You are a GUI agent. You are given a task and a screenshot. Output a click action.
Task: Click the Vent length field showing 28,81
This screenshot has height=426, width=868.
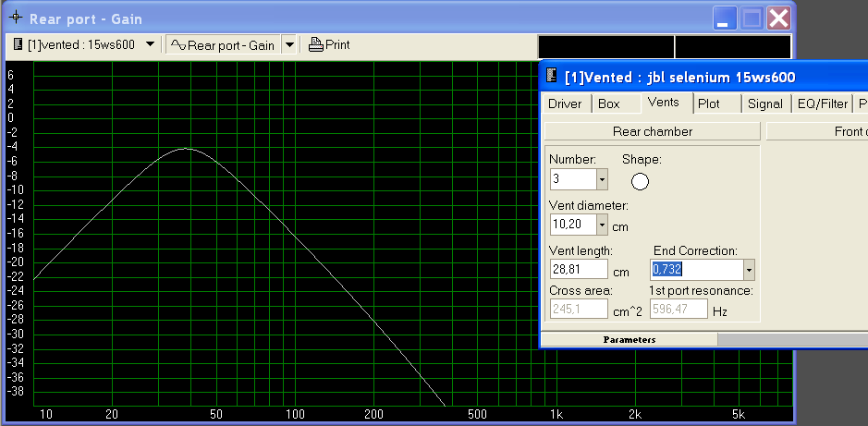(x=579, y=270)
